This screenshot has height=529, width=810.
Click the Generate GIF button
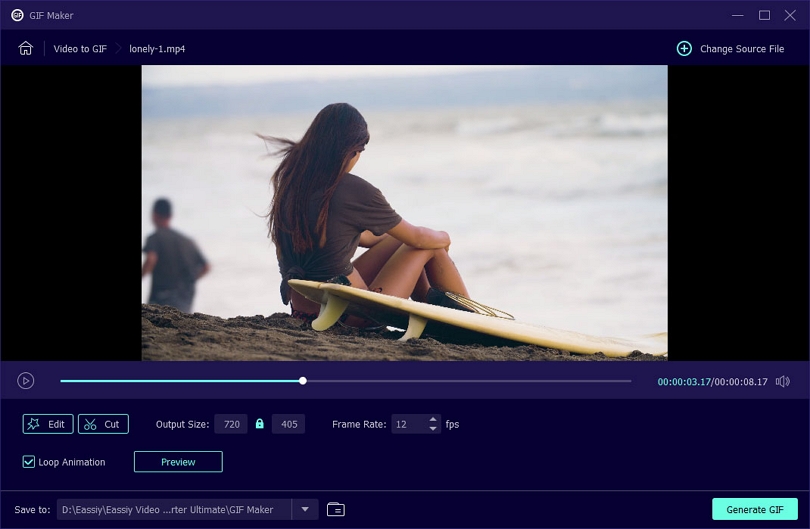click(x=755, y=509)
